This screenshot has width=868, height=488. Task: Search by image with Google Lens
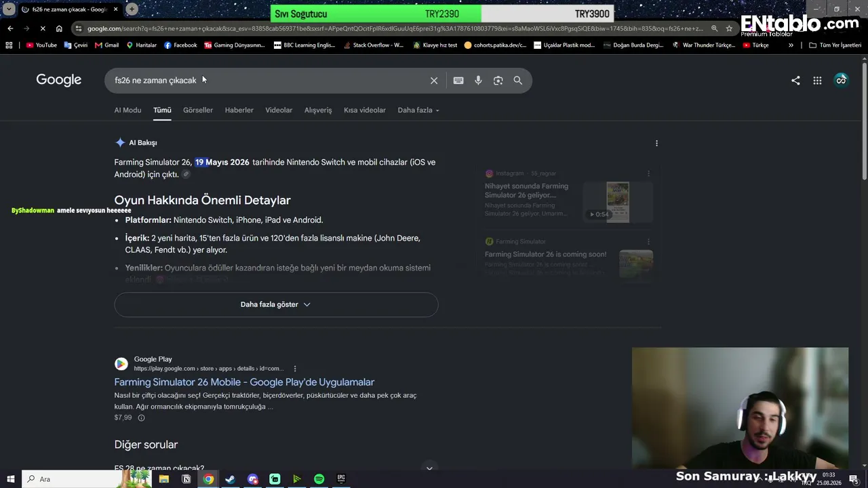pos(498,81)
